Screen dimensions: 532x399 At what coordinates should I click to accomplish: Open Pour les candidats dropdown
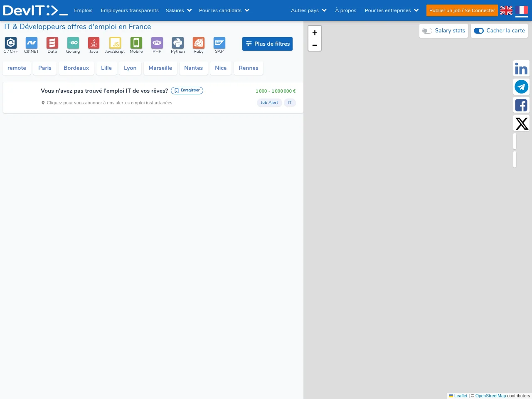click(x=224, y=10)
